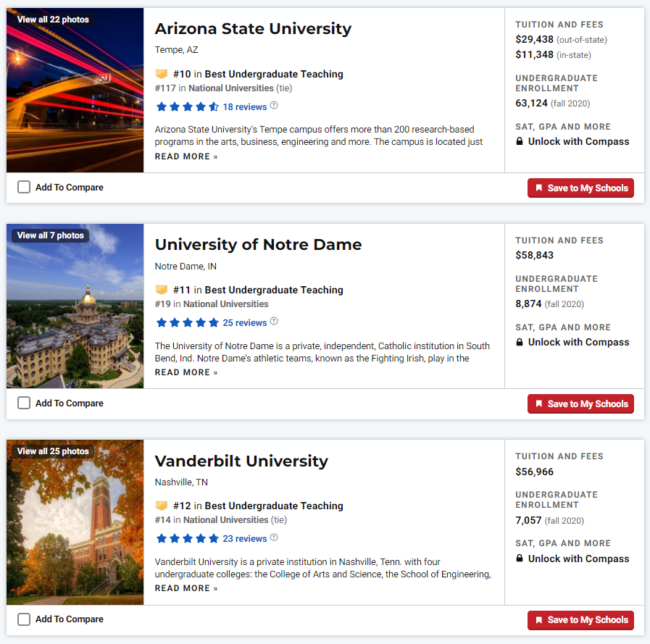Image resolution: width=650 pixels, height=644 pixels.
Task: Expand READ MORE for the Arizona State description
Action: [186, 156]
